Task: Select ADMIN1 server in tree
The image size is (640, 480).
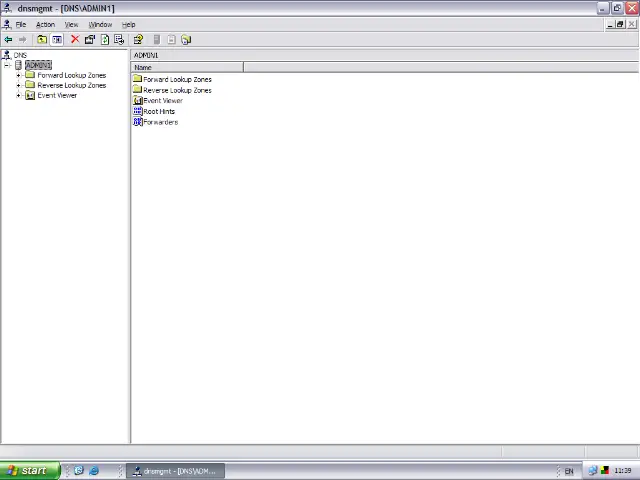Action: click(x=38, y=65)
